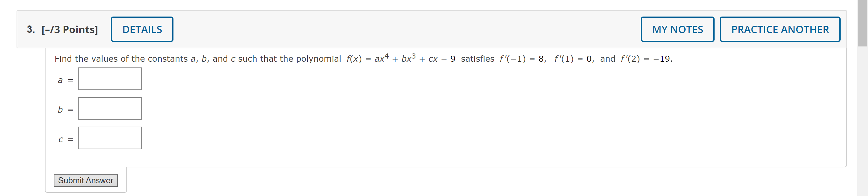868x196 pixels.
Task: Select the input field next to a =
Action: point(110,79)
